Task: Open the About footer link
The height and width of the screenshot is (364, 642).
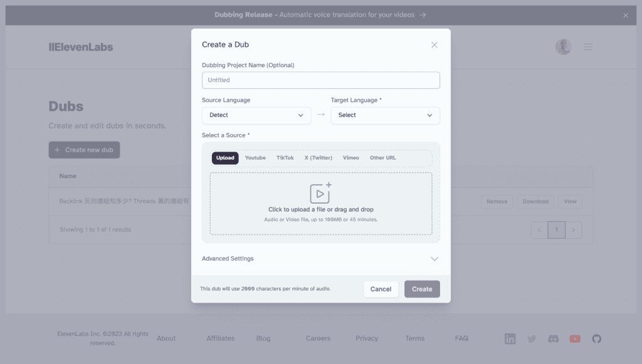Action: pos(166,339)
